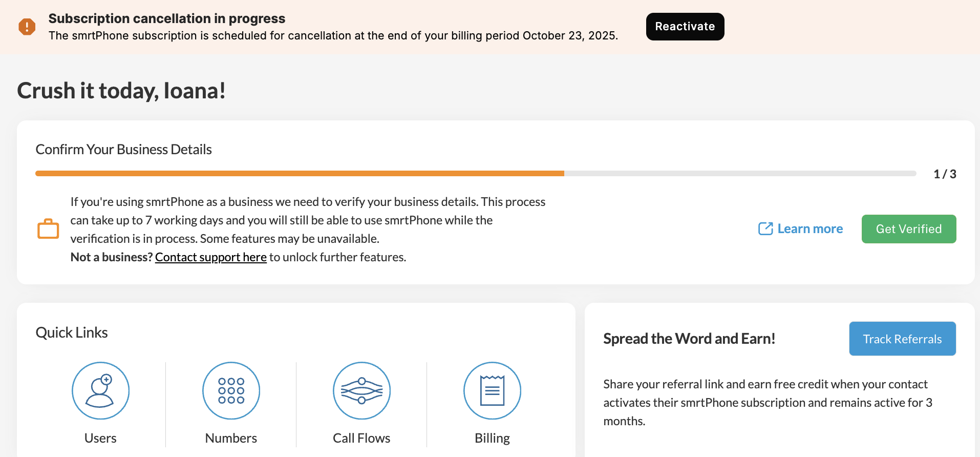Viewport: 980px width, 457px height.
Task: Click the Billing text label
Action: point(492,439)
